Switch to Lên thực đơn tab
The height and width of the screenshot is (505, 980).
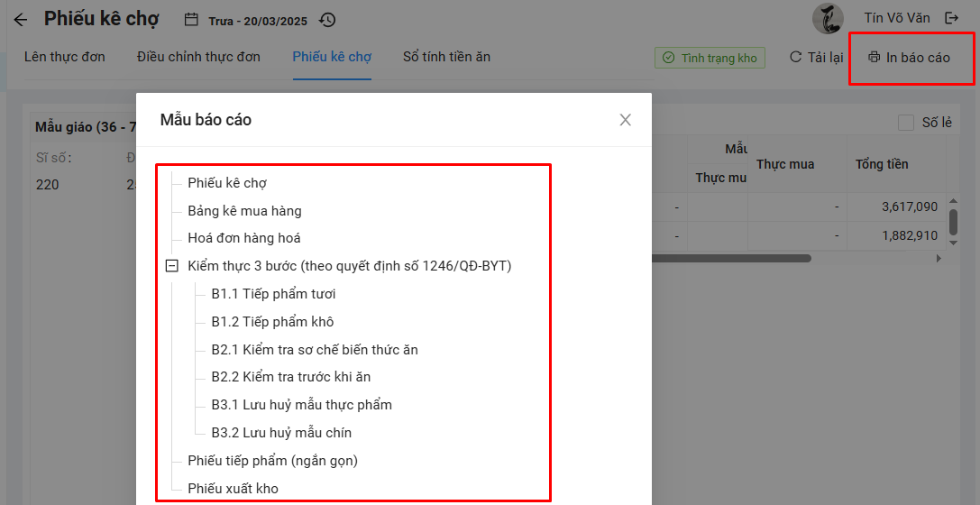coord(64,57)
